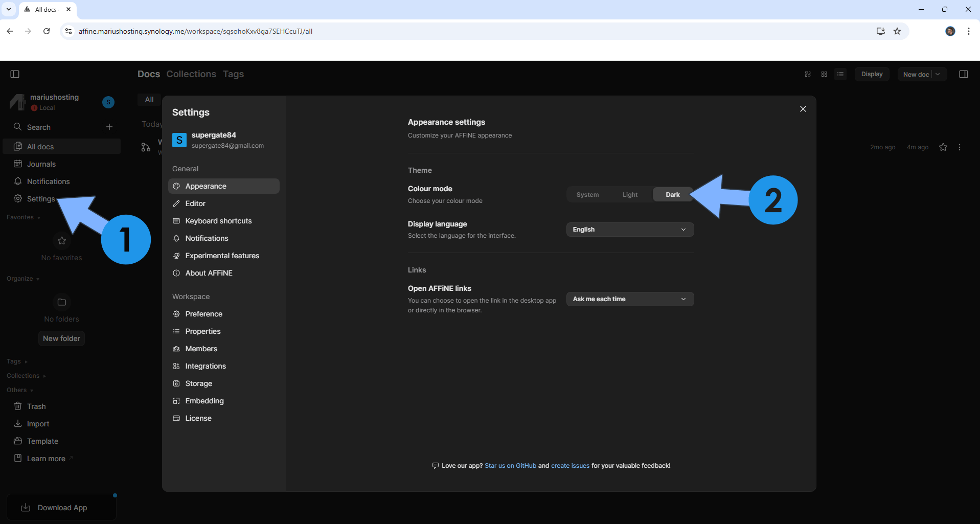
Task: Click the Download App button
Action: point(61,508)
